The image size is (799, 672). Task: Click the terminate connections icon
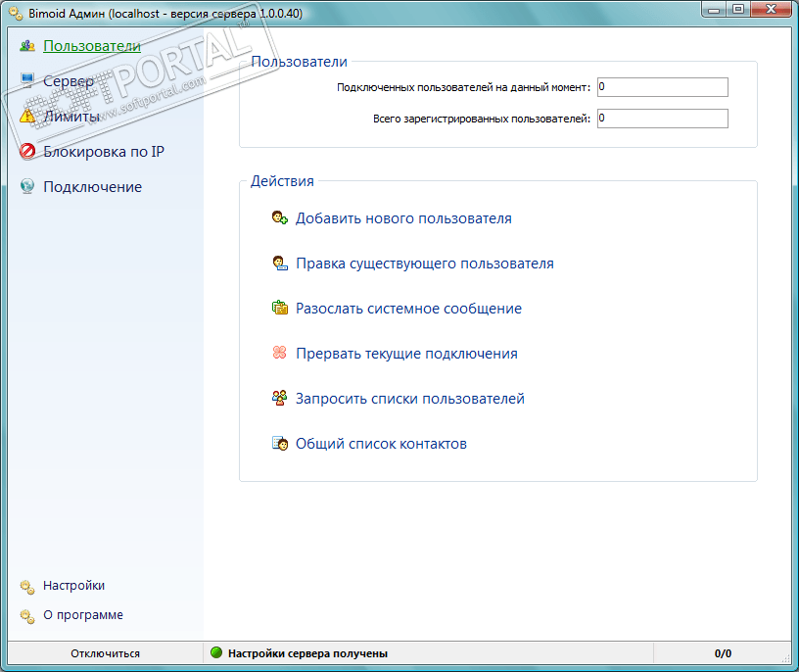click(x=280, y=353)
